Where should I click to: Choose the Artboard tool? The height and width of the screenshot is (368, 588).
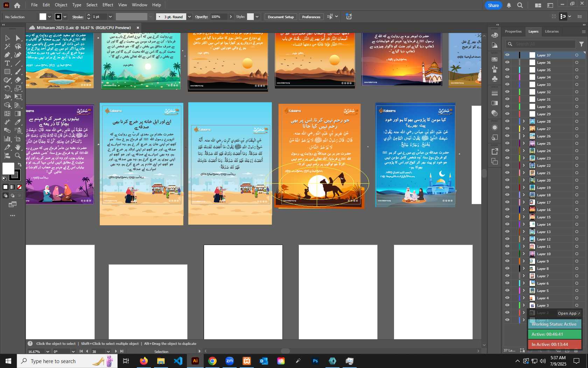click(x=18, y=139)
